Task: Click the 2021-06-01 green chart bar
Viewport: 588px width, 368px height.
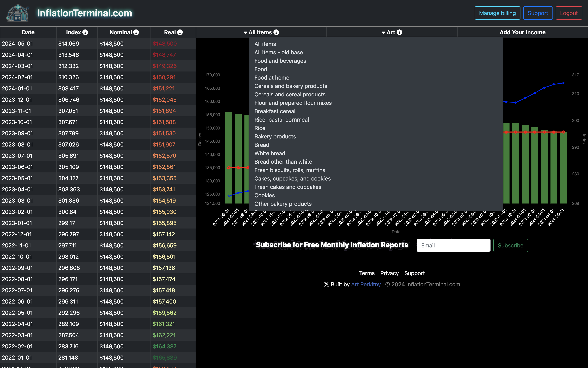Action: [229, 158]
